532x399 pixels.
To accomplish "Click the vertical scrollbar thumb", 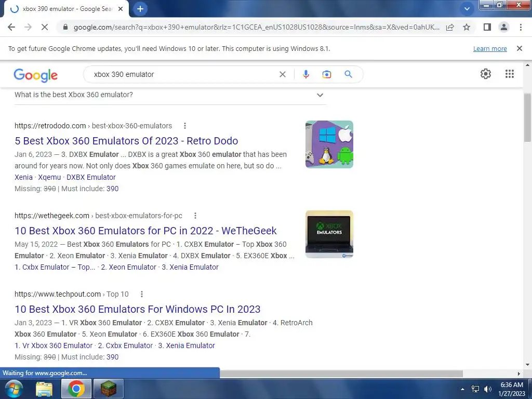I will pyautogui.click(x=527, y=117).
